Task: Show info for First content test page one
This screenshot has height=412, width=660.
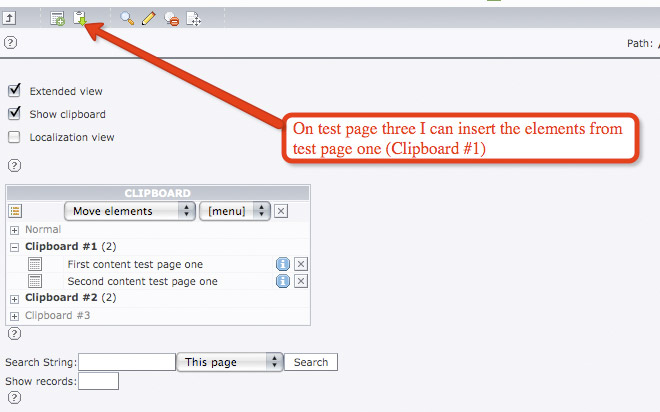Action: click(283, 264)
